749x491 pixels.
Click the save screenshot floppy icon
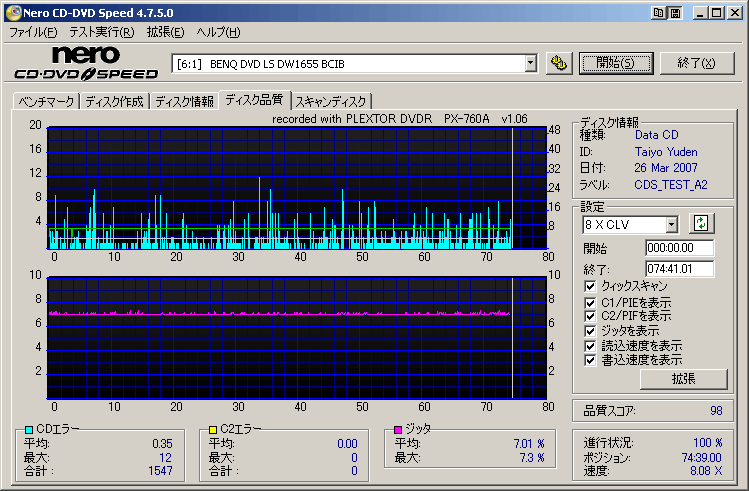point(675,13)
